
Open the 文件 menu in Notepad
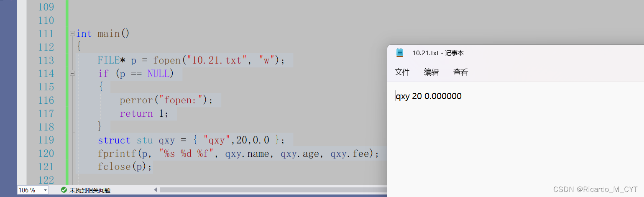(402, 72)
